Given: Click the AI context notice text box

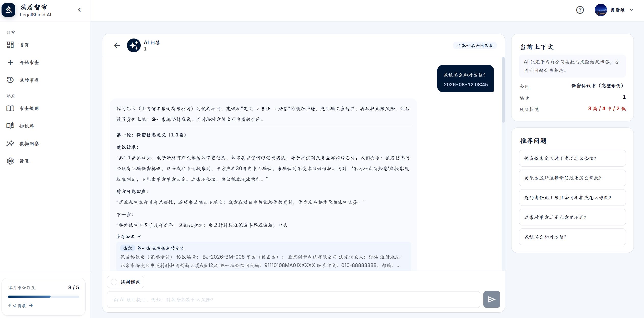Looking at the screenshot, I should point(572,66).
